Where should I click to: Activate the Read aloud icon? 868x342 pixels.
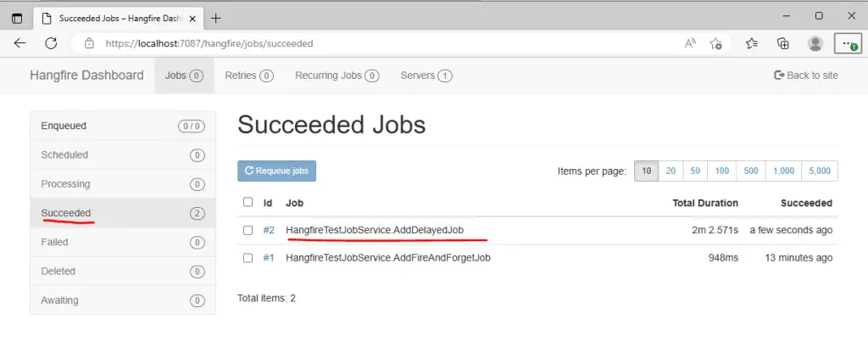(690, 43)
